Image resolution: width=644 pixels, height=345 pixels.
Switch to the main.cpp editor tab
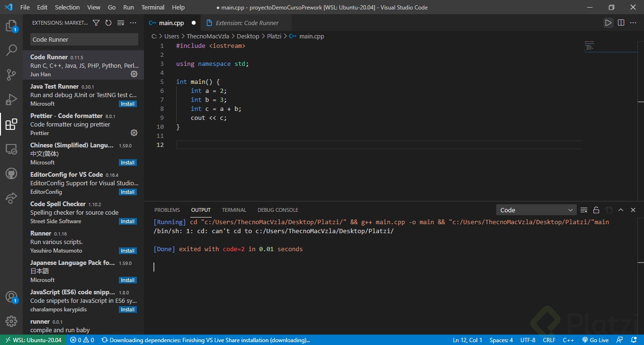pyautogui.click(x=172, y=23)
